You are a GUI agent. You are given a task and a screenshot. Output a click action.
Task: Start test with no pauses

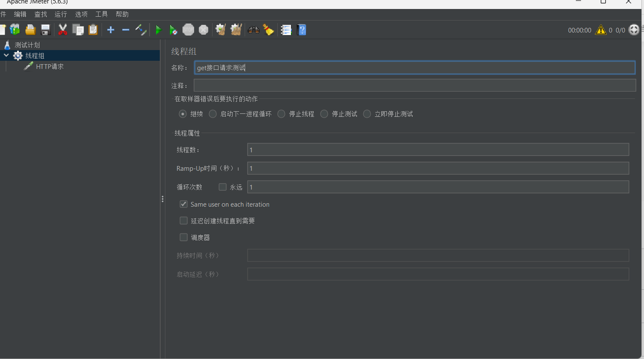click(173, 30)
